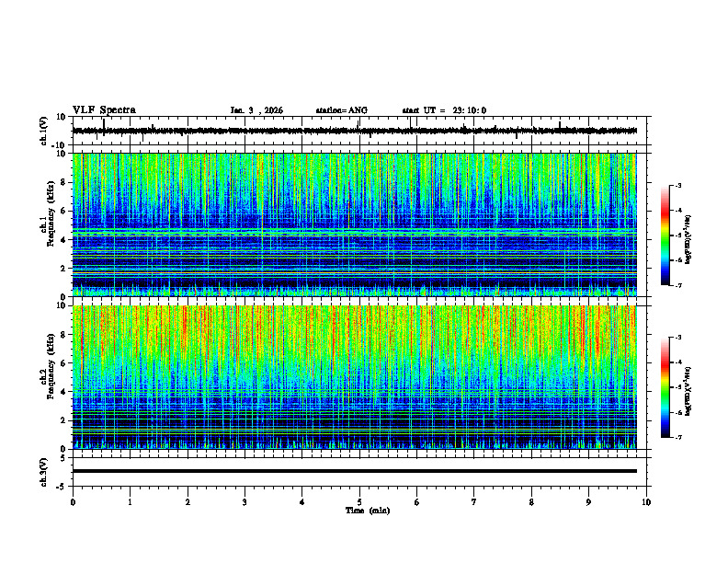Click the time axis tick label "1"

130,502
